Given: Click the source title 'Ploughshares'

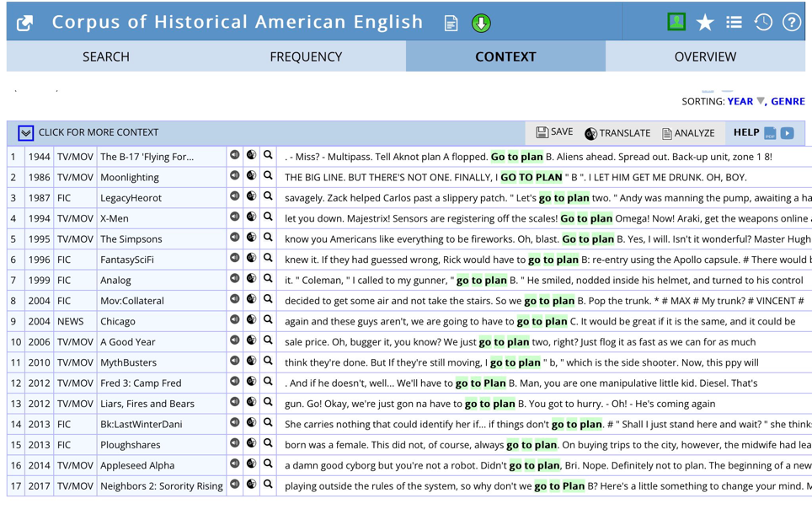Looking at the screenshot, I should click(130, 445).
